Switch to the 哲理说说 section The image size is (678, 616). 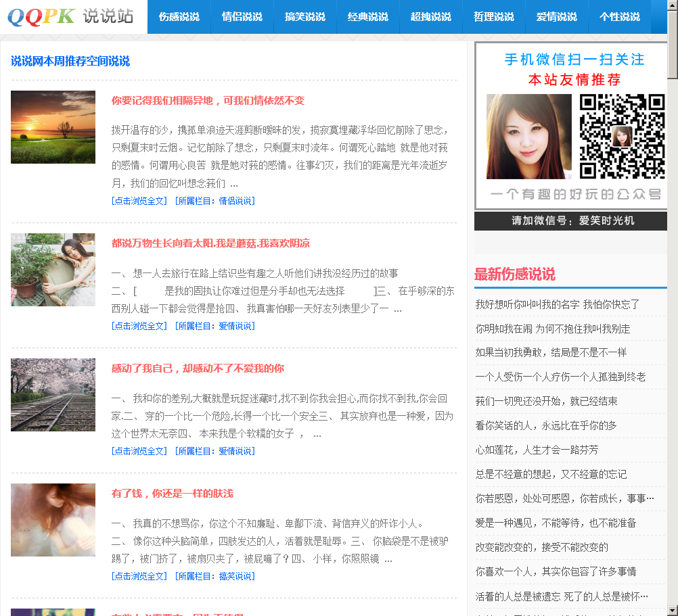coord(494,17)
